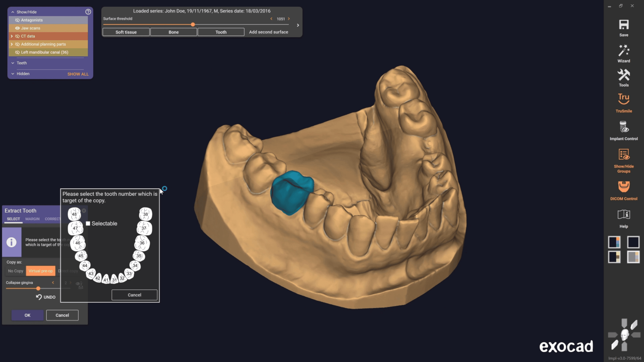Enable the Selectable checkbox
Image resolution: width=644 pixels, height=362 pixels.
point(88,223)
